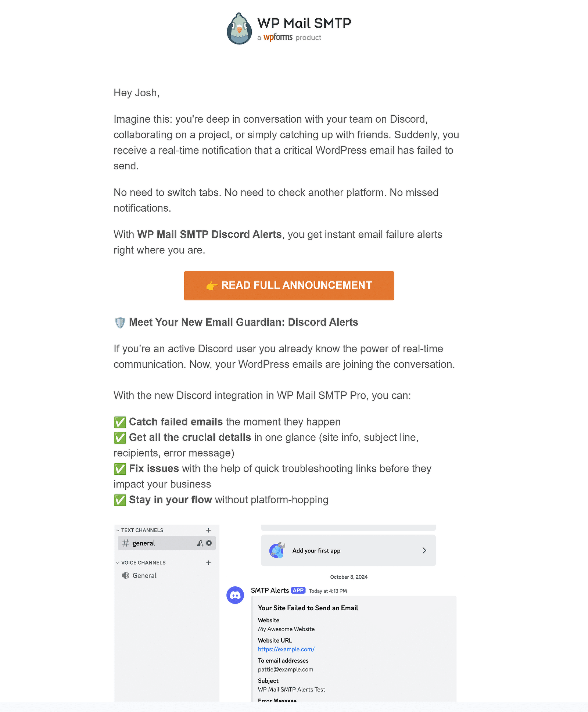The image size is (588, 712).
Task: Create an invite from the general channel
Action: [200, 543]
